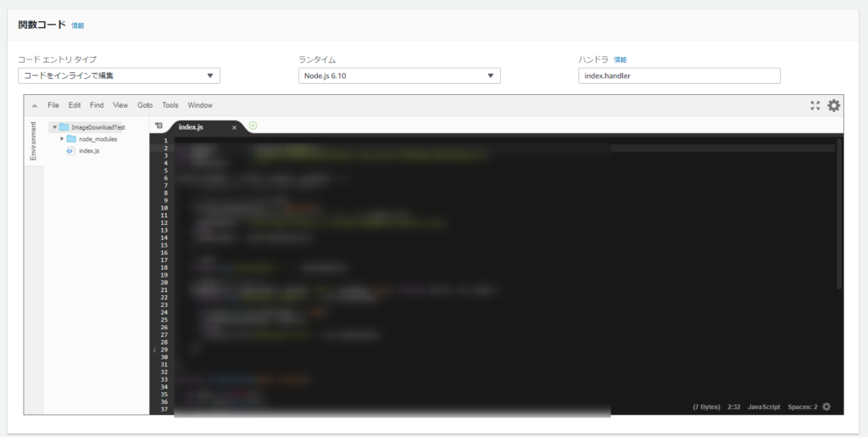Viewport: 868px width, 437px height.
Task: Open the File menu
Action: click(x=53, y=105)
